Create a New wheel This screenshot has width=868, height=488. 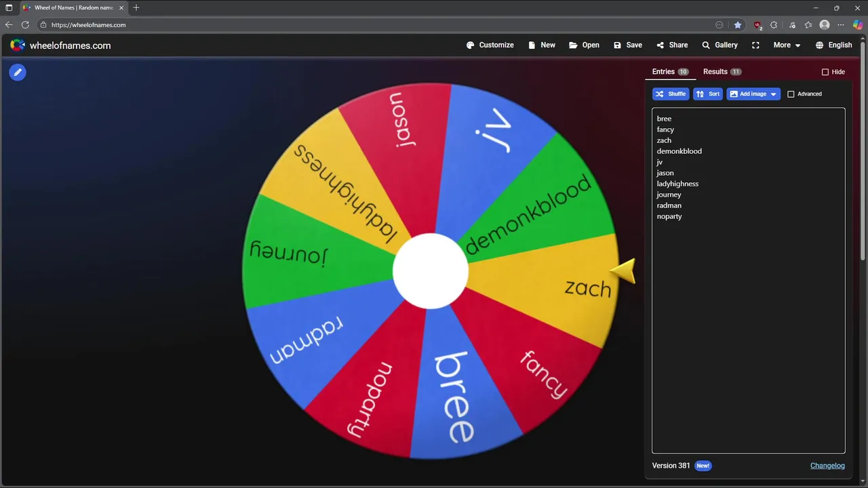pyautogui.click(x=542, y=45)
